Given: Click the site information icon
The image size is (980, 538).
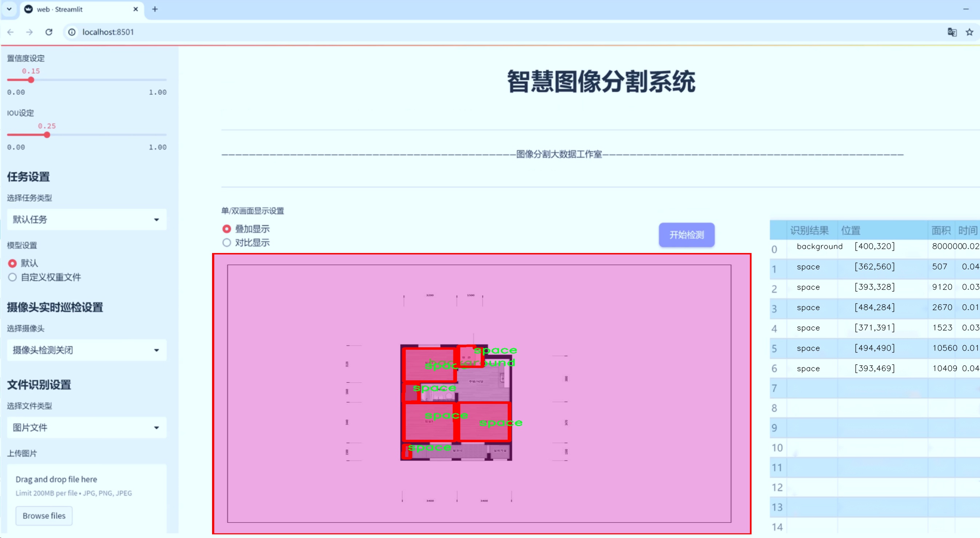Looking at the screenshot, I should (x=72, y=32).
